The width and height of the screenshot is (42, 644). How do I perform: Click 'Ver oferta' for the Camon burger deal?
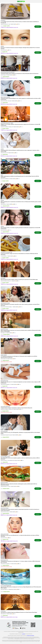click(x=38, y=181)
